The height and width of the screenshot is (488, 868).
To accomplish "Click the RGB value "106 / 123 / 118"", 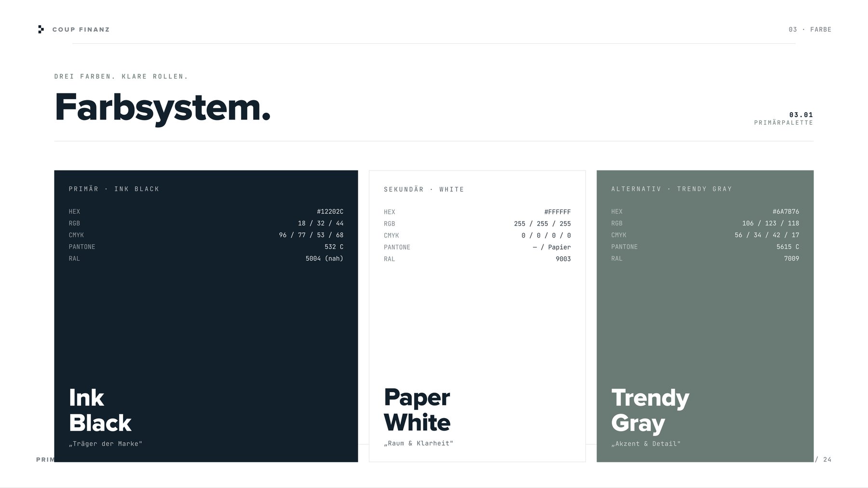I will point(771,223).
